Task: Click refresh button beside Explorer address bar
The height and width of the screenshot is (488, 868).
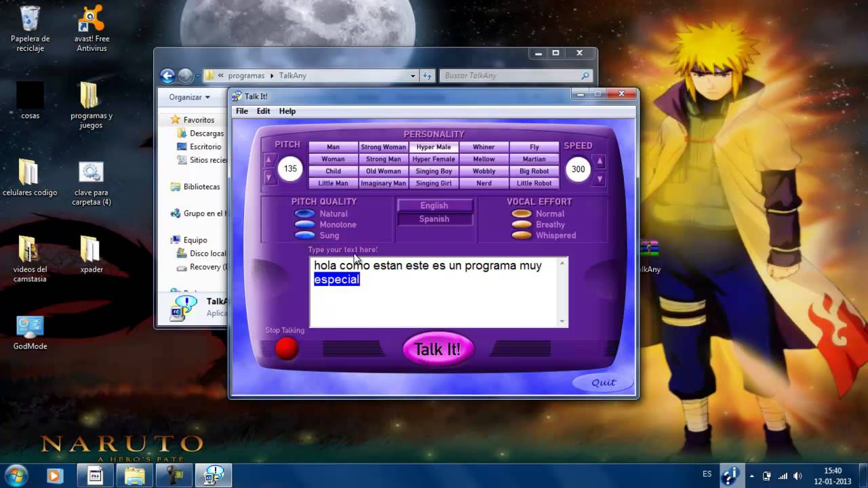Action: tap(427, 75)
